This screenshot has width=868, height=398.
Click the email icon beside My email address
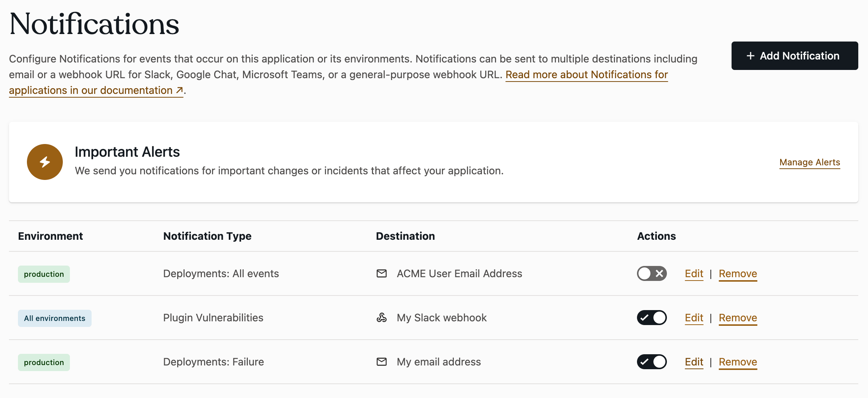coord(382,362)
